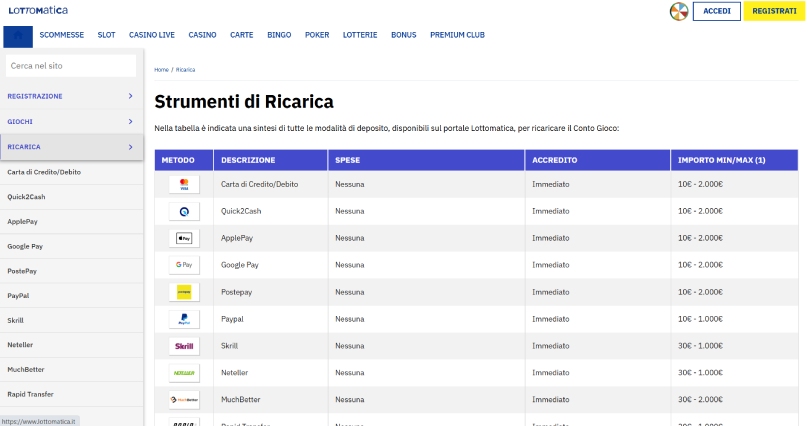This screenshot has height=426, width=808.
Task: Open the Carte menu
Action: pos(241,35)
